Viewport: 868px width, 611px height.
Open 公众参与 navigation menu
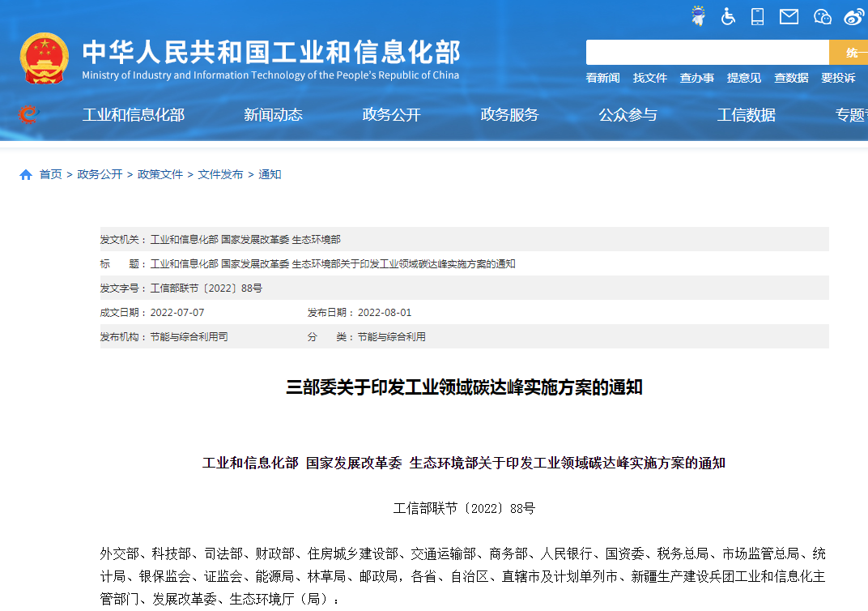628,115
